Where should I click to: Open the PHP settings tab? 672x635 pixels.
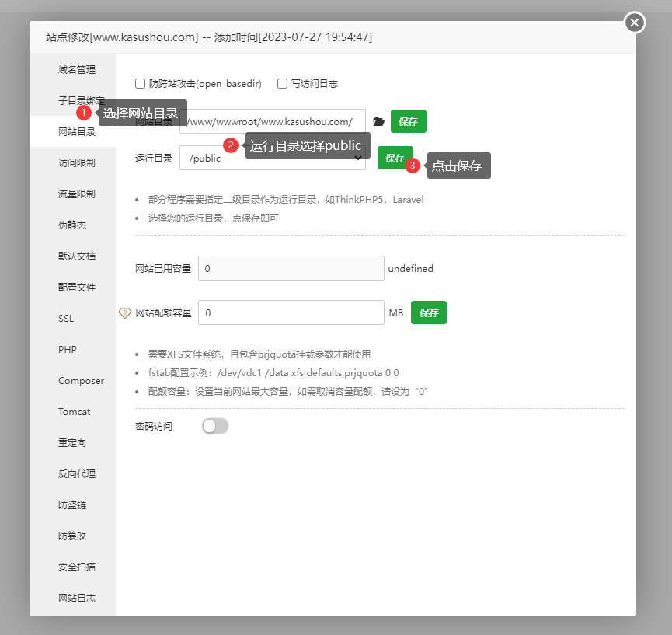tap(68, 349)
